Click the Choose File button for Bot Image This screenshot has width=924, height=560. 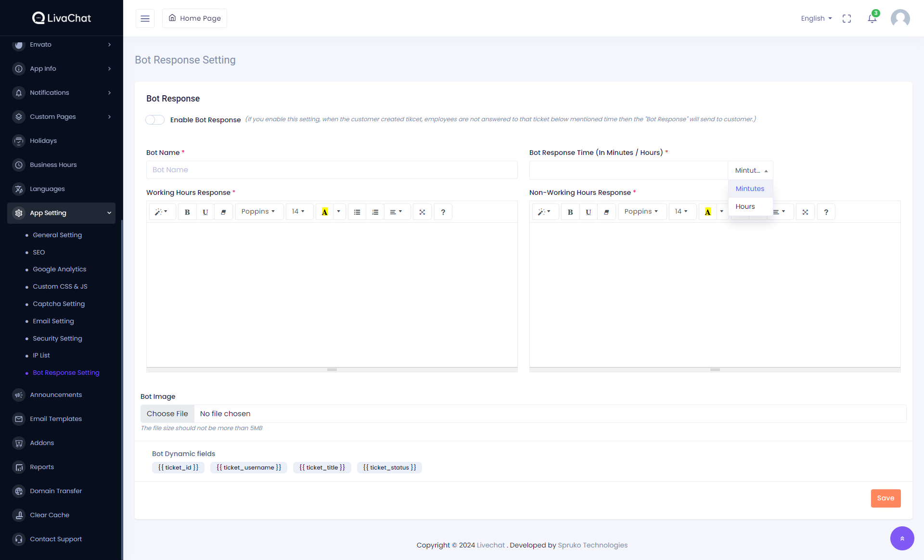[167, 414]
